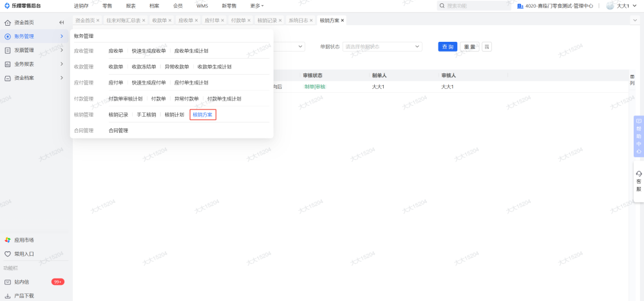Focus the 搜索功能 search box

pos(473,6)
